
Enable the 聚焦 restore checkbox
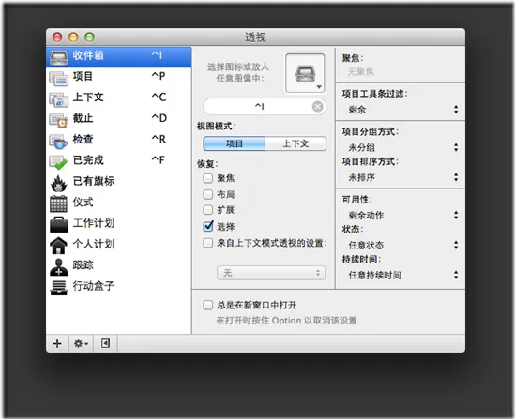tap(208, 178)
